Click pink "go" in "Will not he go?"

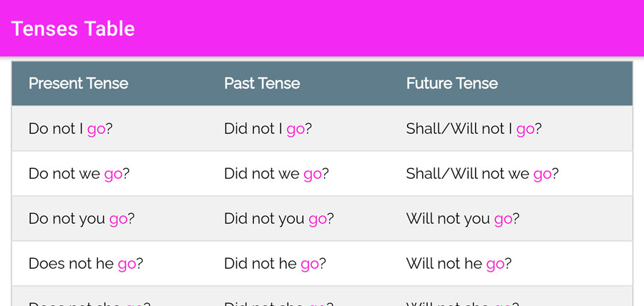point(495,265)
